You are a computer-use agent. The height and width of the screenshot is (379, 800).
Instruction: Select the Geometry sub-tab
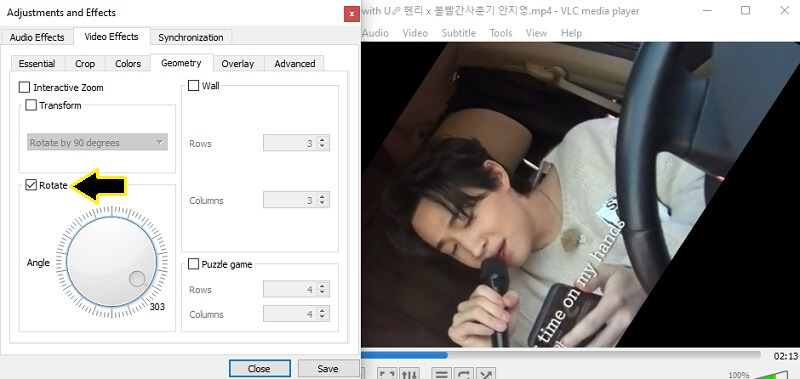click(181, 63)
